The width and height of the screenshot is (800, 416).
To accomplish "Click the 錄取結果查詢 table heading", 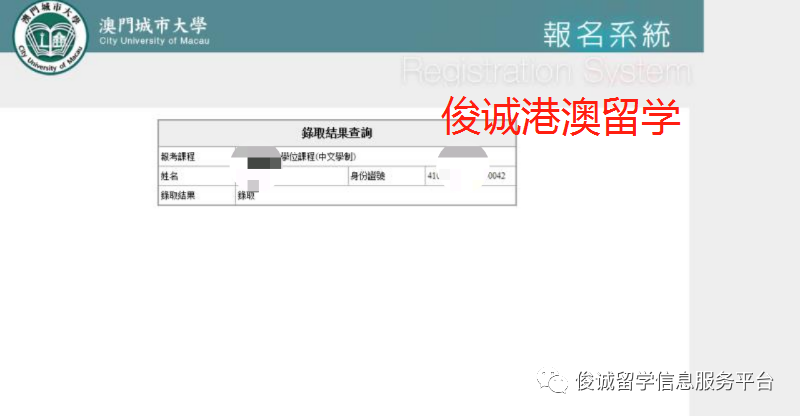I will tap(337, 133).
